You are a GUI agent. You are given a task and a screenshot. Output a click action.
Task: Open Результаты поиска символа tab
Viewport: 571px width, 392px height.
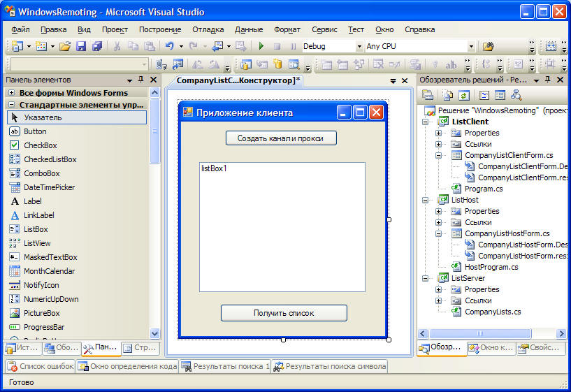coord(330,366)
